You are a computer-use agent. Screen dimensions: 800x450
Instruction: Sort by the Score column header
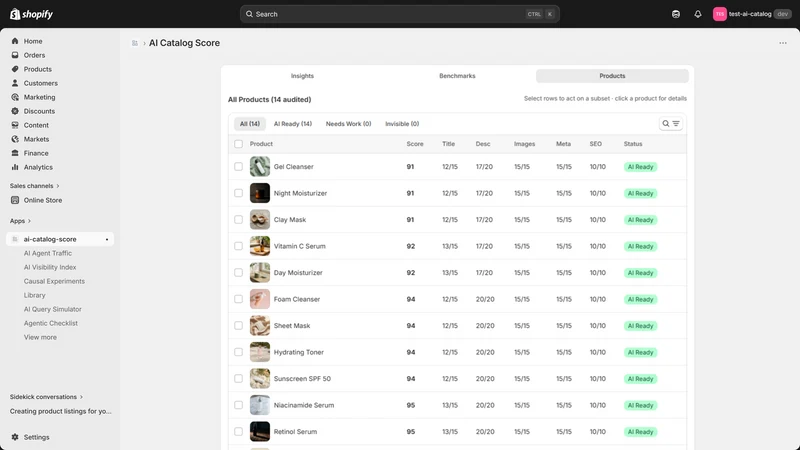pyautogui.click(x=415, y=144)
